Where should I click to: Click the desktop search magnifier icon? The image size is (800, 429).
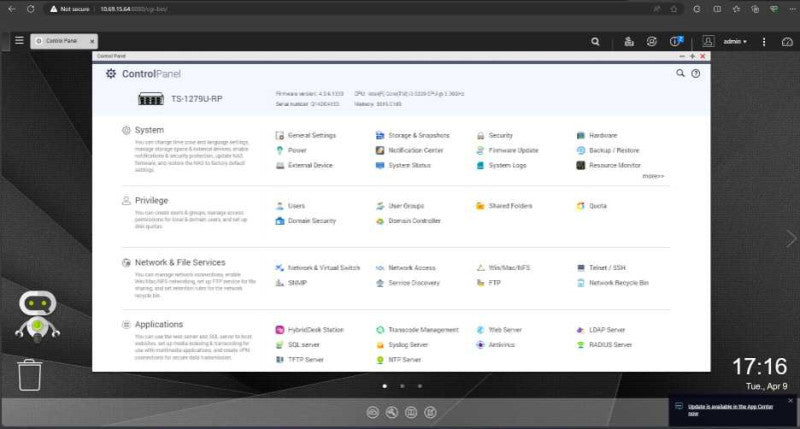[x=595, y=42]
